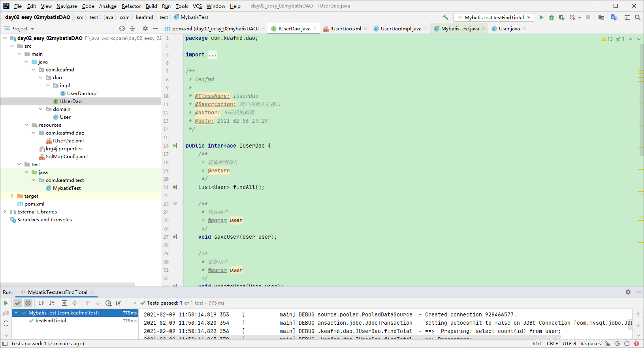Viewport: 644px width, 348px height.
Task: Click the locate-in-project target icon
Action: (x=122, y=28)
